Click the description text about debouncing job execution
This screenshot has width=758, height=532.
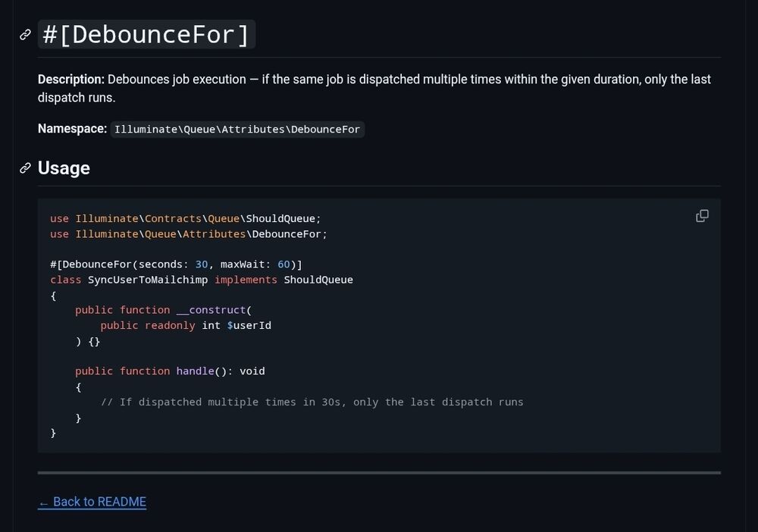(409, 80)
